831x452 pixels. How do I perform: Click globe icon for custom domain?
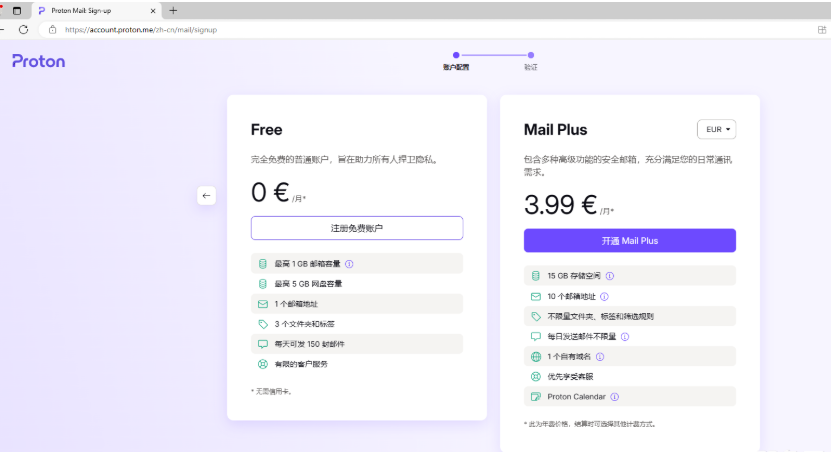pos(535,357)
